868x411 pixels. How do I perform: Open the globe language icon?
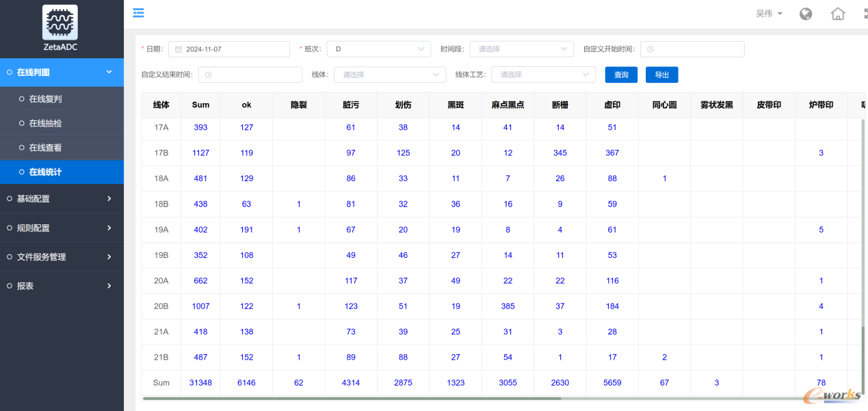point(806,14)
